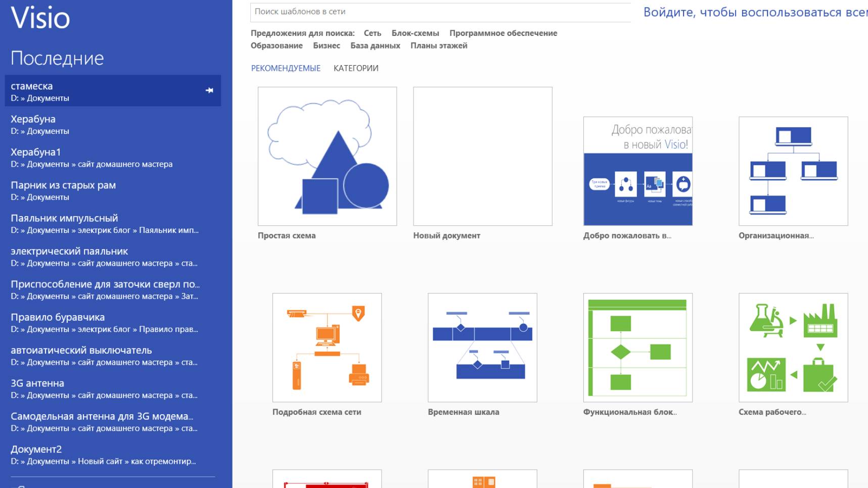Image resolution: width=868 pixels, height=488 pixels.
Task: Open the green "Функциональная блок-схема" template
Action: click(637, 348)
